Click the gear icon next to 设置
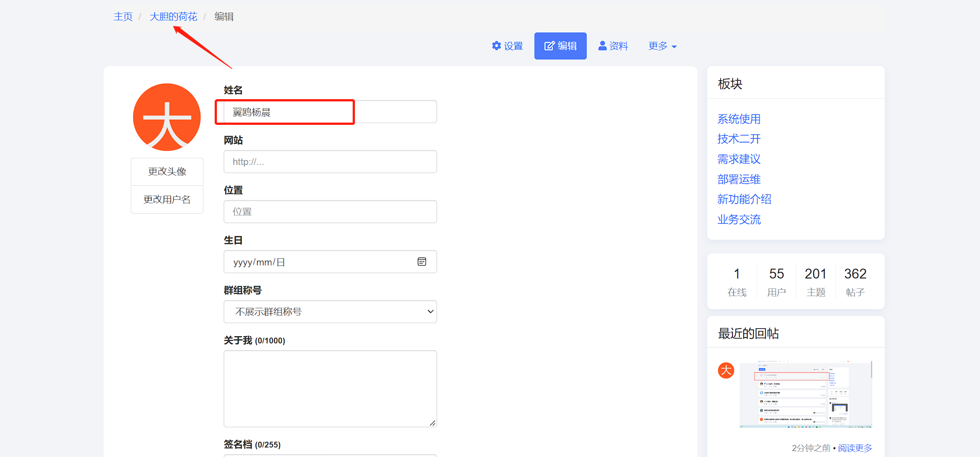980x457 pixels. click(497, 46)
